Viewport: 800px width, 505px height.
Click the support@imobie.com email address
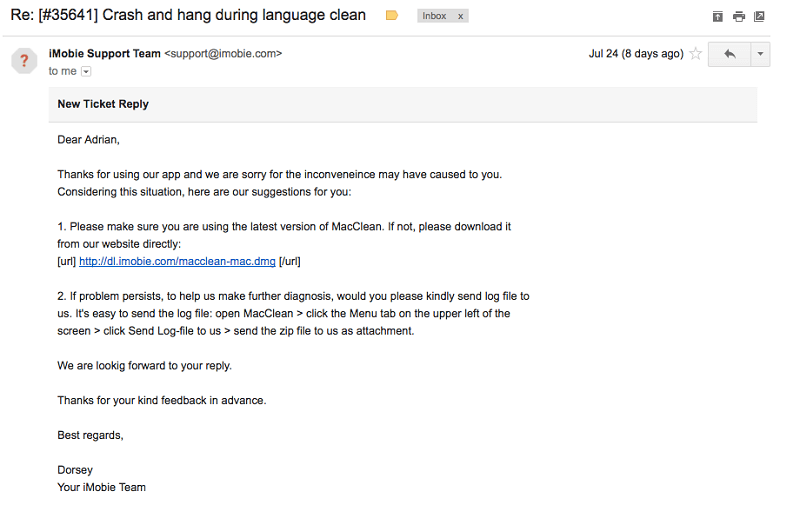click(x=223, y=54)
